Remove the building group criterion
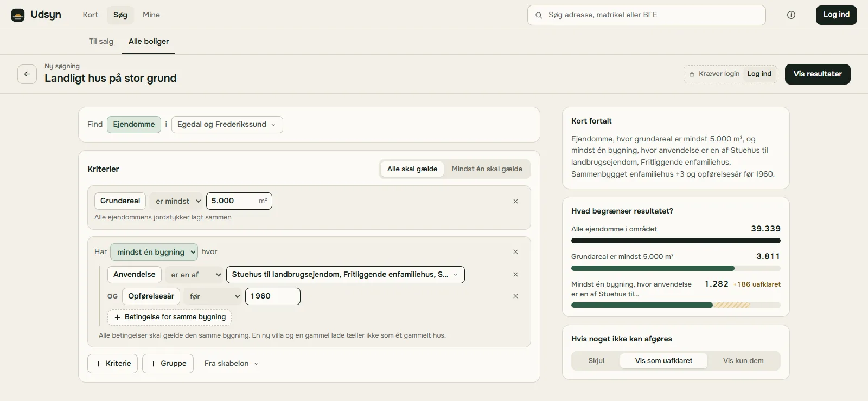The width and height of the screenshot is (868, 401). pos(515,252)
